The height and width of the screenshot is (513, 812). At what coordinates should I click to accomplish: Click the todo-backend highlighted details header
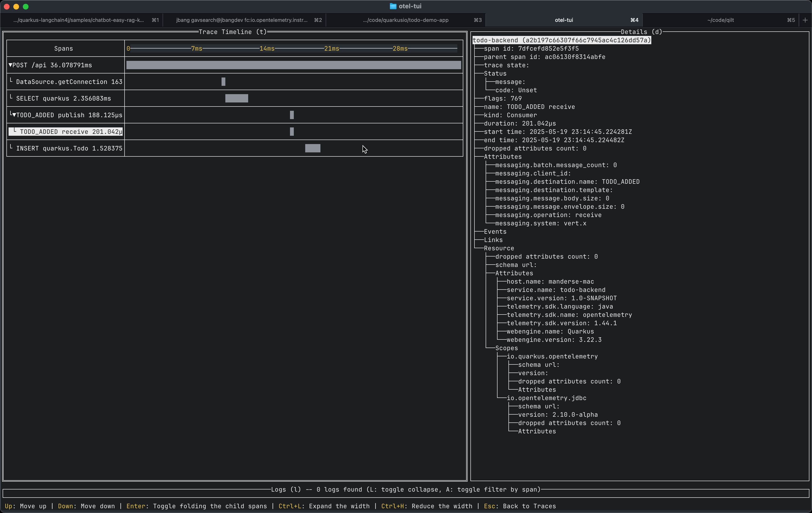[x=561, y=40]
